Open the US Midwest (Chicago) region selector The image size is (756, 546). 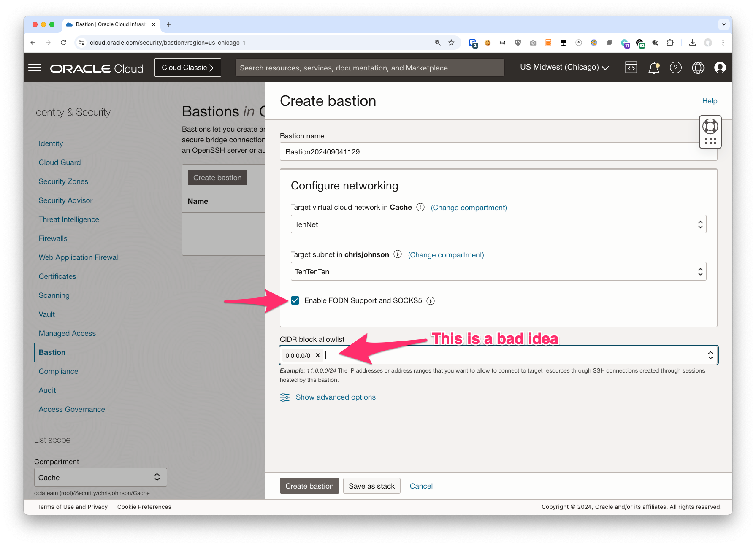click(564, 68)
